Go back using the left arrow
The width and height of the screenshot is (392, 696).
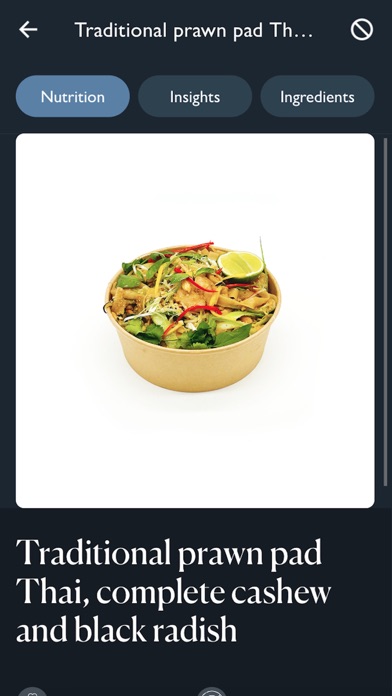coord(28,30)
